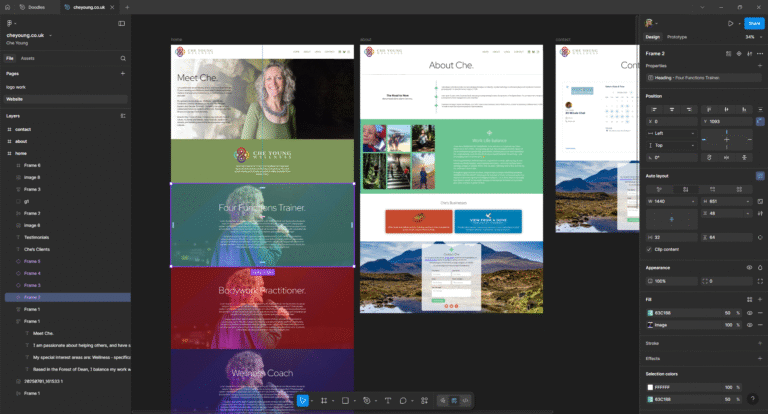The image size is (768, 414).
Task: Switch to the File tab
Action: point(10,58)
